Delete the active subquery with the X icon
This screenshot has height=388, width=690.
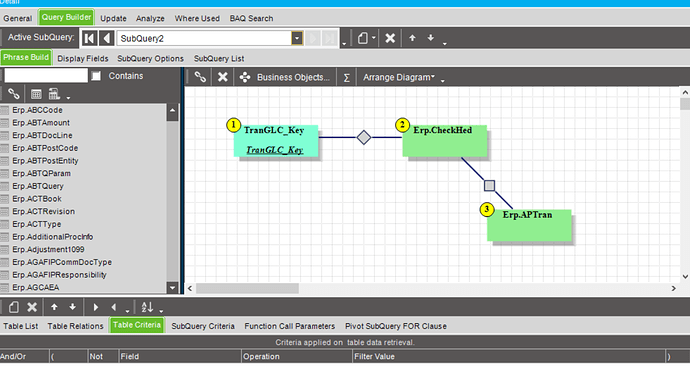click(390, 38)
